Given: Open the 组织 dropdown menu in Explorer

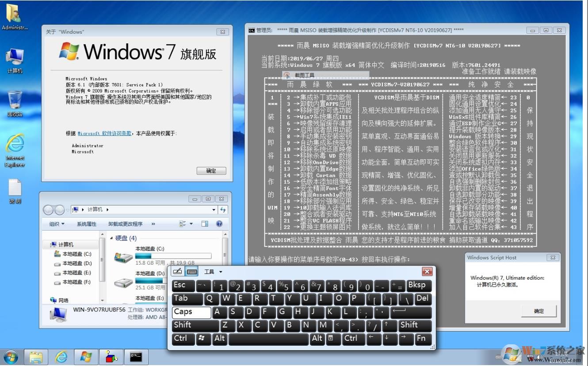Looking at the screenshot, I should (57, 224).
